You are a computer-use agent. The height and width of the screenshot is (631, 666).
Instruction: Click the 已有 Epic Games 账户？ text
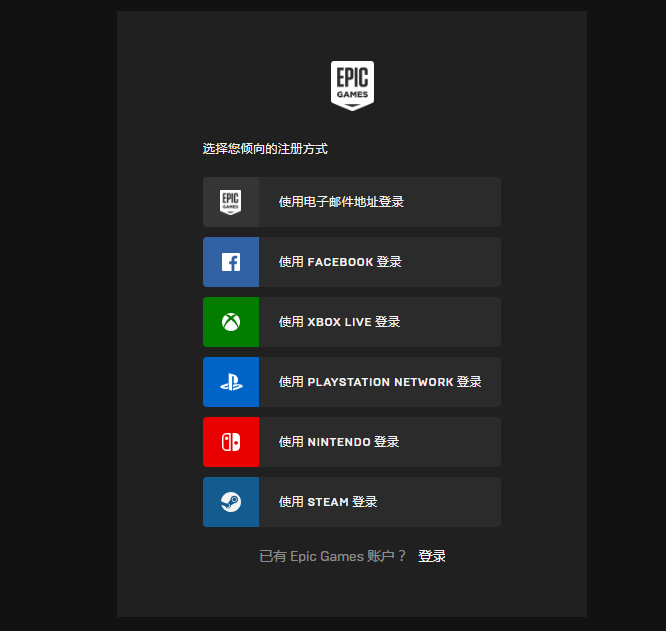pyautogui.click(x=333, y=556)
